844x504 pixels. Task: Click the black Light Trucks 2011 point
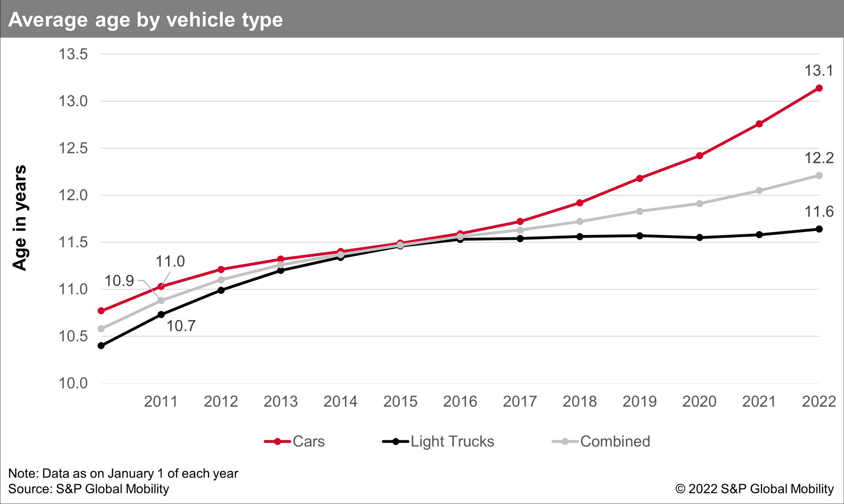[161, 315]
